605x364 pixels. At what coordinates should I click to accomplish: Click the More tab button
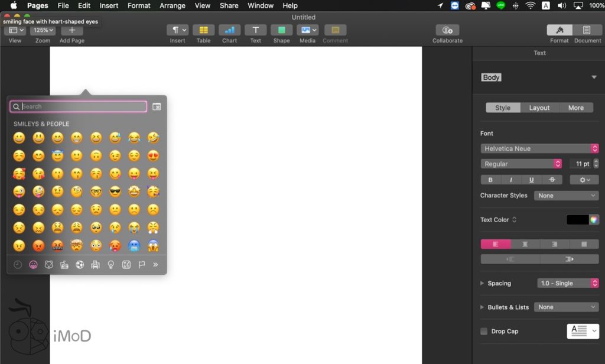coord(575,108)
